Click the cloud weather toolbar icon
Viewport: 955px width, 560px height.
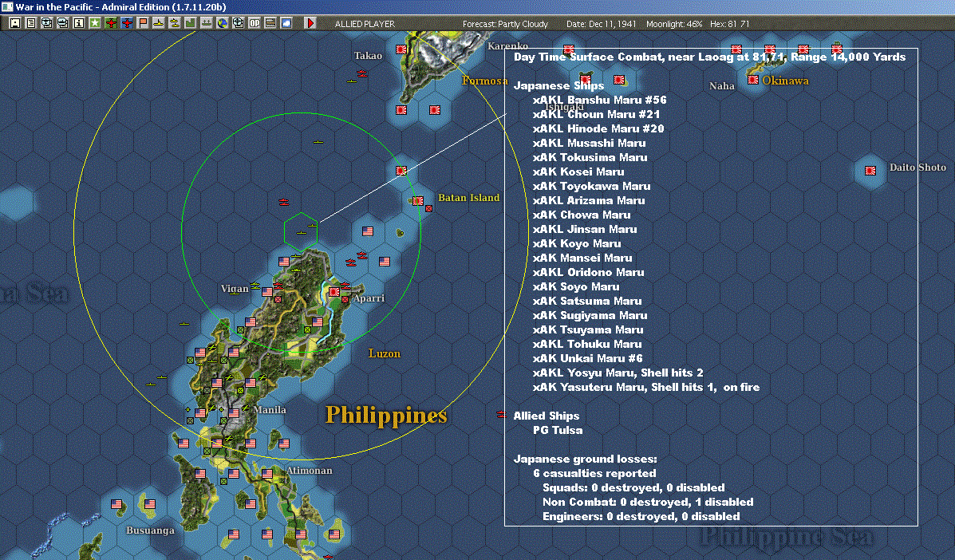pyautogui.click(x=286, y=23)
